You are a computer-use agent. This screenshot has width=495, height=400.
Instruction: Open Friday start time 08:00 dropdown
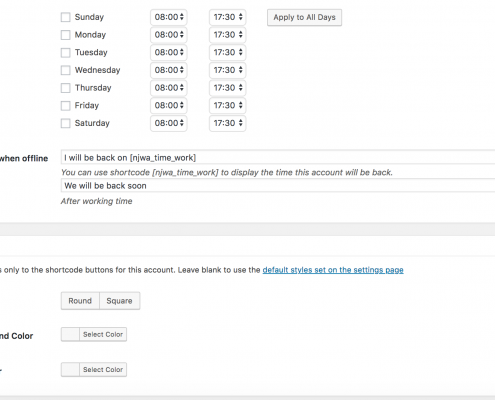point(169,105)
